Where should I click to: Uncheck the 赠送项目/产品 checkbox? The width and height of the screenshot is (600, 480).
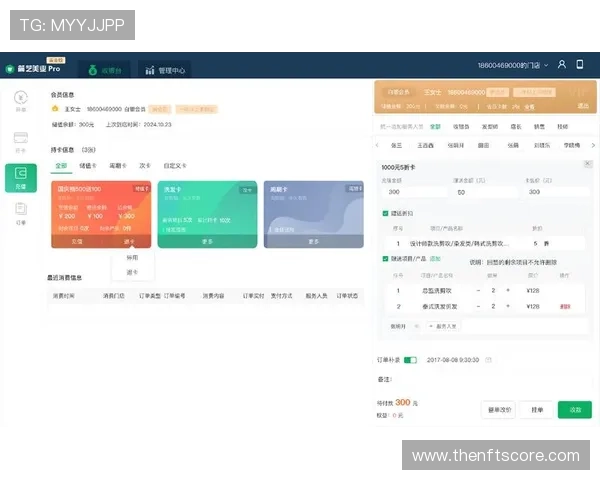point(385,259)
